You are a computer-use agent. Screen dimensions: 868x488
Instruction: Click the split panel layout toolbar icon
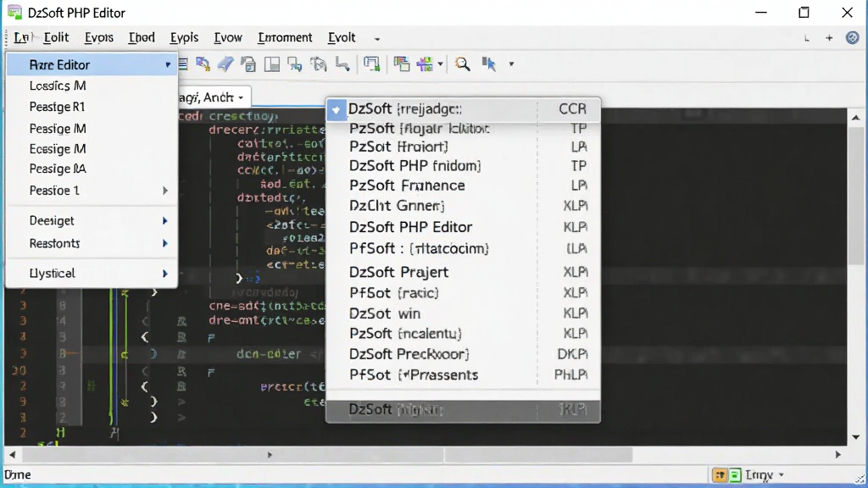pyautogui.click(x=272, y=64)
